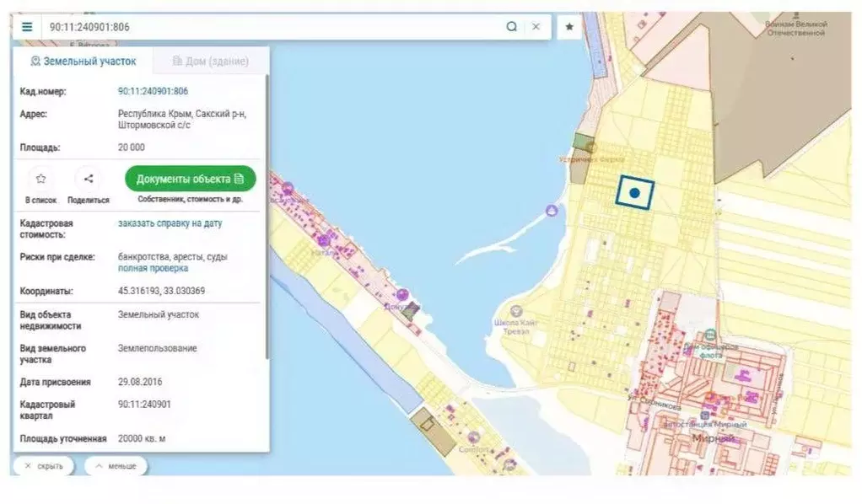Click the Школа Кайт Тревэл map pin
Viewport: 862px width, 504px height.
click(x=515, y=311)
